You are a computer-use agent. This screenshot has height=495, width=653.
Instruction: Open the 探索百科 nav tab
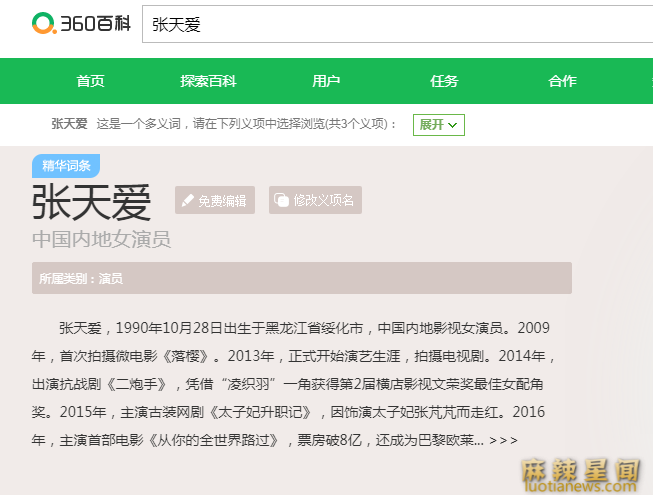208,81
